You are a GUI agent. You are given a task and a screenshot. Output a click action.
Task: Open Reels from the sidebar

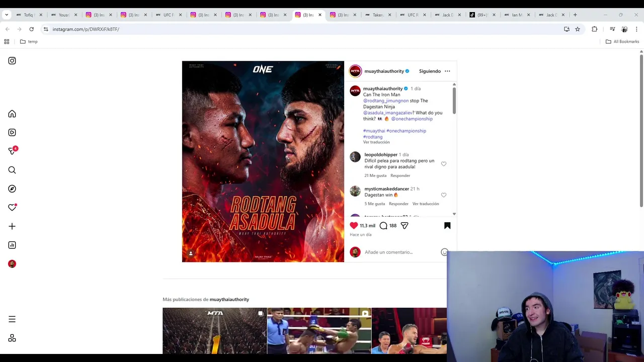12,133
